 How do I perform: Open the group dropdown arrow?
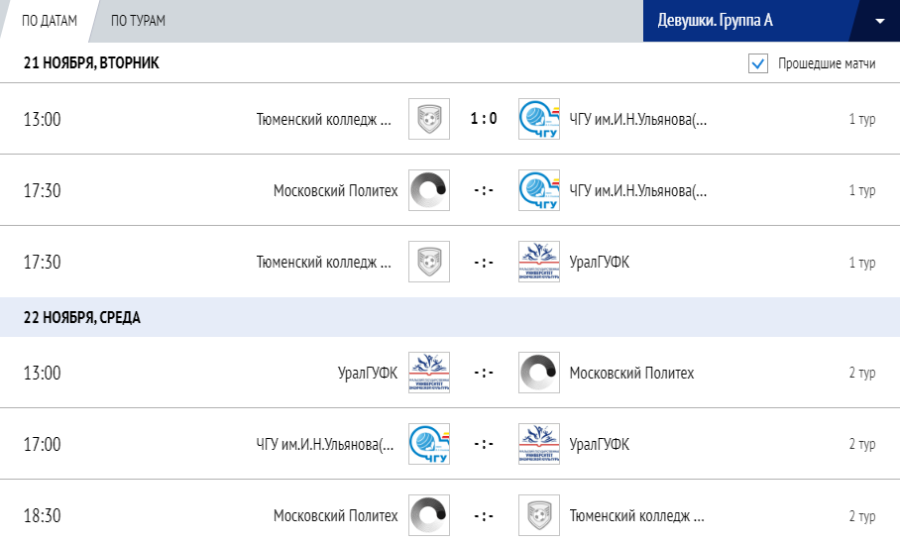coord(879,21)
